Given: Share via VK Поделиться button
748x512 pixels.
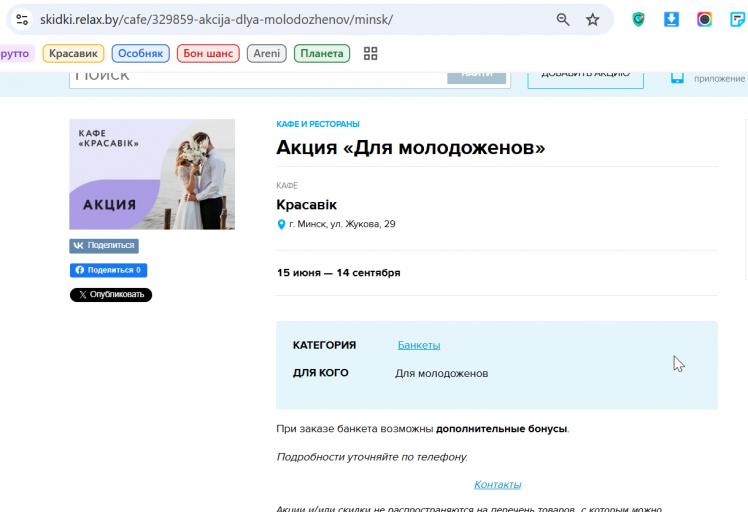Looking at the screenshot, I should pos(104,246).
